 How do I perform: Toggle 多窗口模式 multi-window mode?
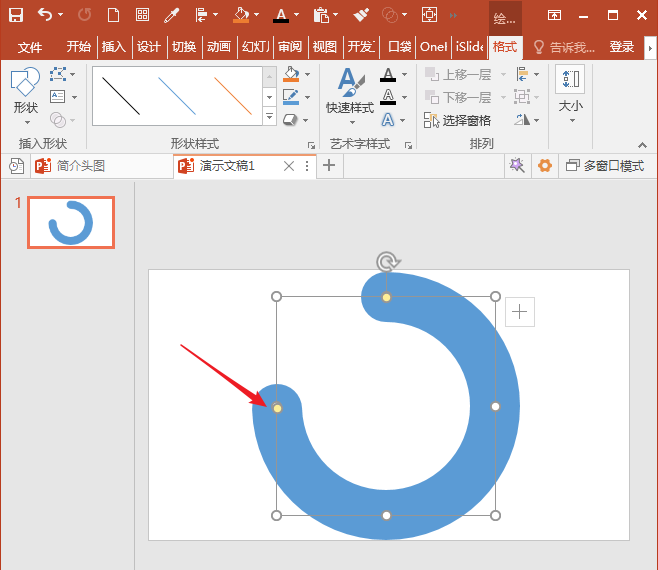point(605,166)
